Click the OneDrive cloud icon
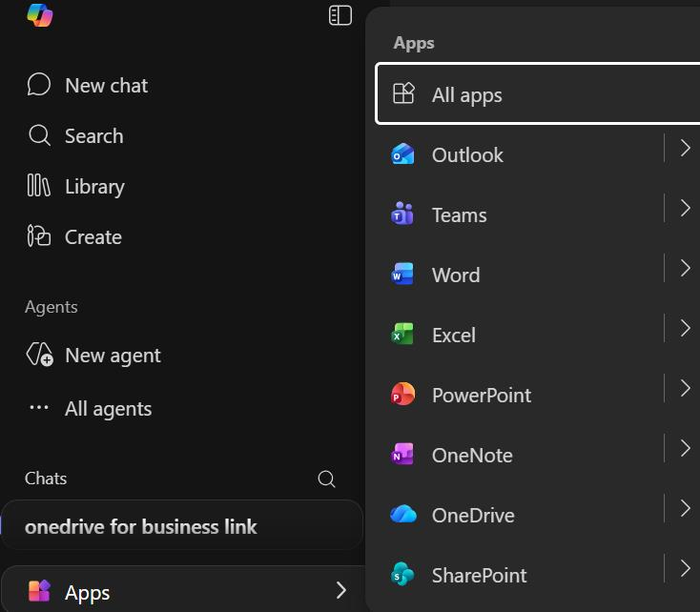The width and height of the screenshot is (700, 612). [403, 514]
